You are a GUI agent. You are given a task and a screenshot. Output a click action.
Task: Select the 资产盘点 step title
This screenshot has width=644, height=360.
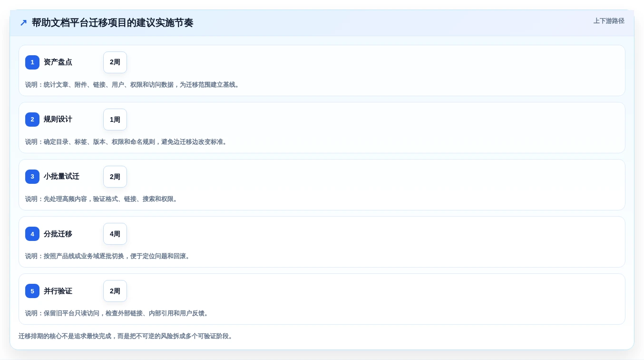(58, 62)
